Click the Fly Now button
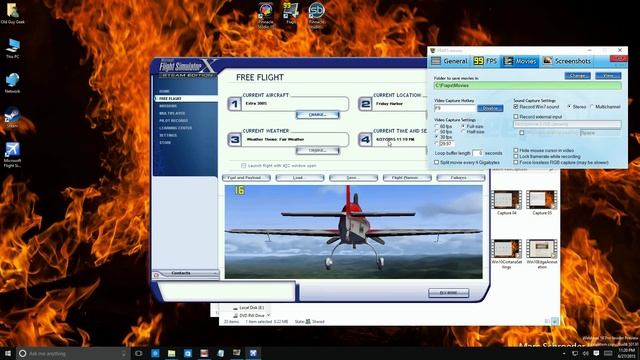The width and height of the screenshot is (640, 360). tap(449, 293)
